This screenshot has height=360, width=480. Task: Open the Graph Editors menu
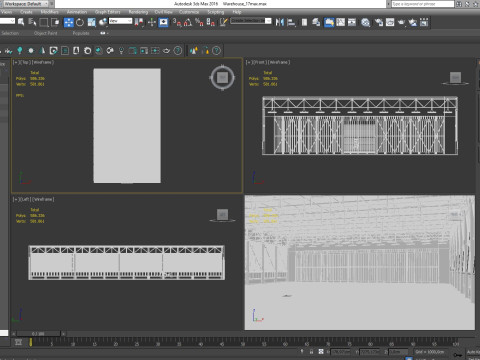(x=107, y=12)
